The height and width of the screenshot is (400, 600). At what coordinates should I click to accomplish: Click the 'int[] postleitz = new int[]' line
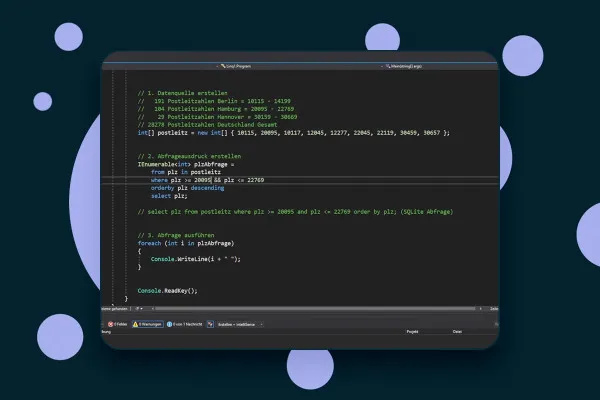pyautogui.click(x=294, y=133)
